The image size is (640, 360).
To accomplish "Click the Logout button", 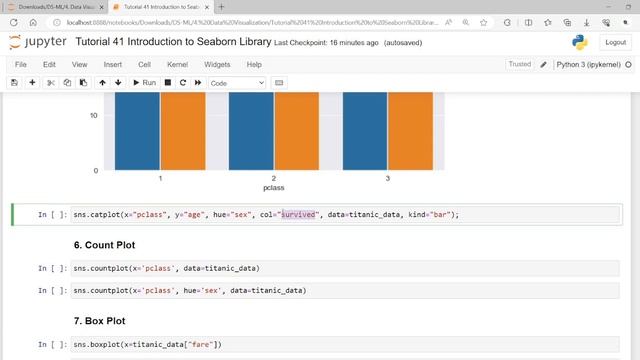I will [x=616, y=42].
